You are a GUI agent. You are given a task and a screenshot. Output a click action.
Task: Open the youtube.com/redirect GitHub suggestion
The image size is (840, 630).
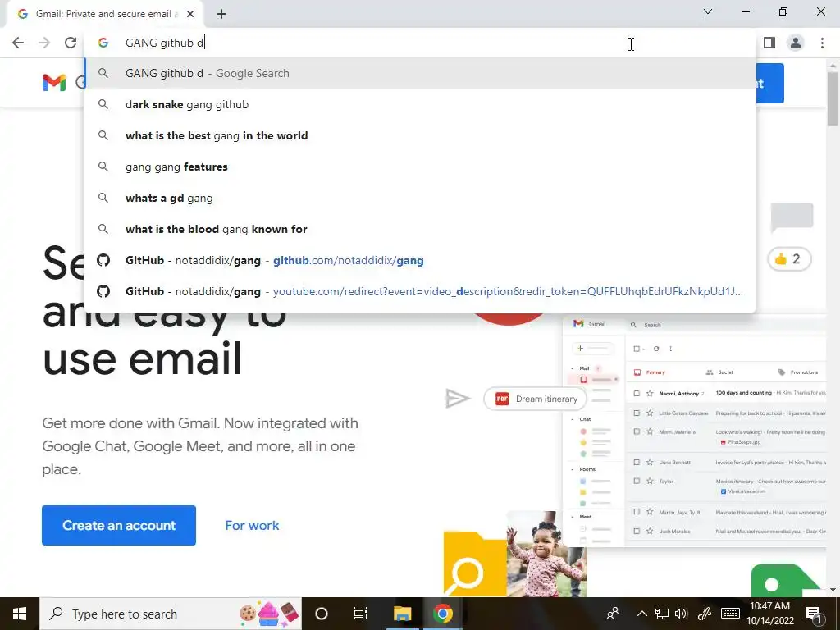[x=420, y=291]
